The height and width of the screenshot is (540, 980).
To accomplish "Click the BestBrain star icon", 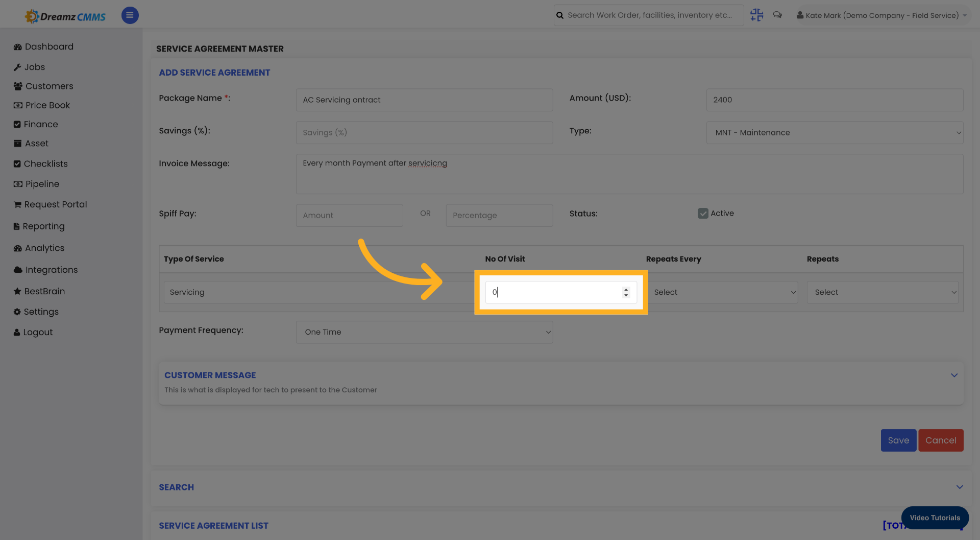I will pyautogui.click(x=17, y=291).
